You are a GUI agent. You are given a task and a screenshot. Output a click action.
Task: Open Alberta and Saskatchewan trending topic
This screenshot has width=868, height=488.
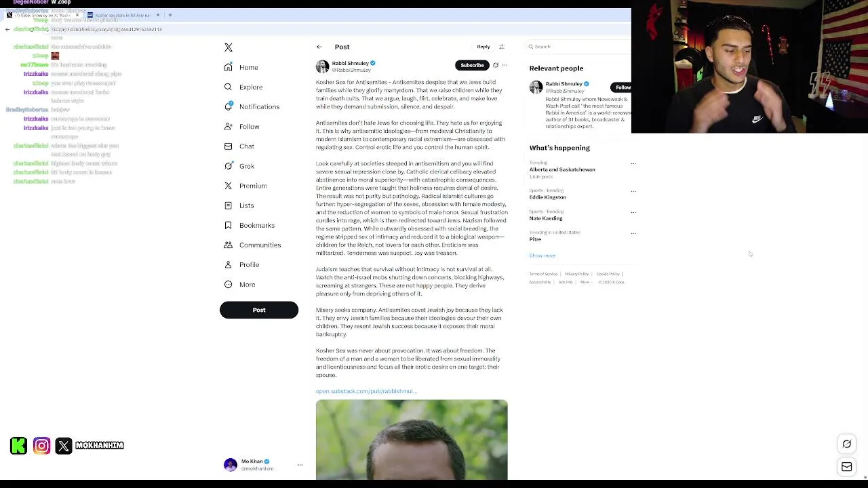coord(562,169)
